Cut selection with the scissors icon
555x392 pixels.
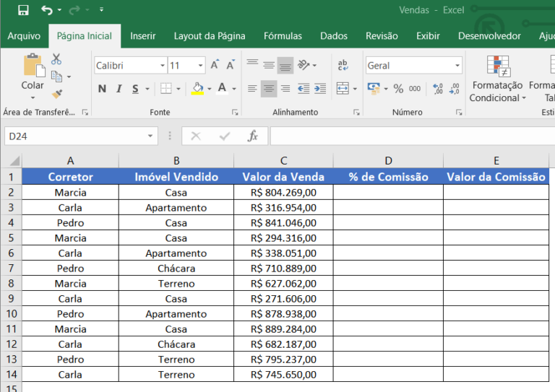pos(56,59)
